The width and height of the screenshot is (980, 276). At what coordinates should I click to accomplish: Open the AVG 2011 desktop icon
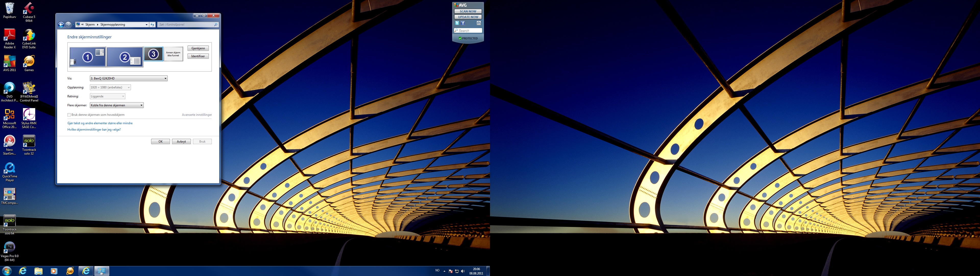point(9,63)
